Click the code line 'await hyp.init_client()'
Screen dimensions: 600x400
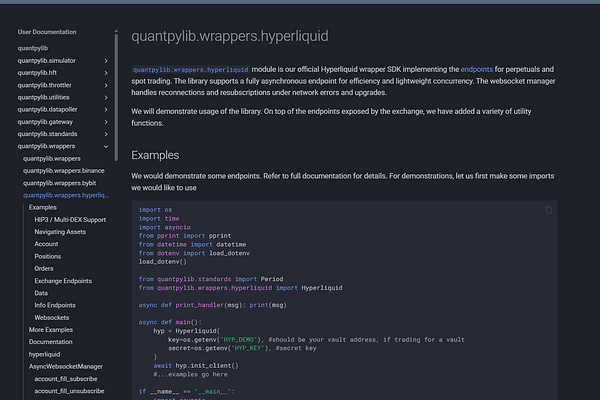click(196, 366)
